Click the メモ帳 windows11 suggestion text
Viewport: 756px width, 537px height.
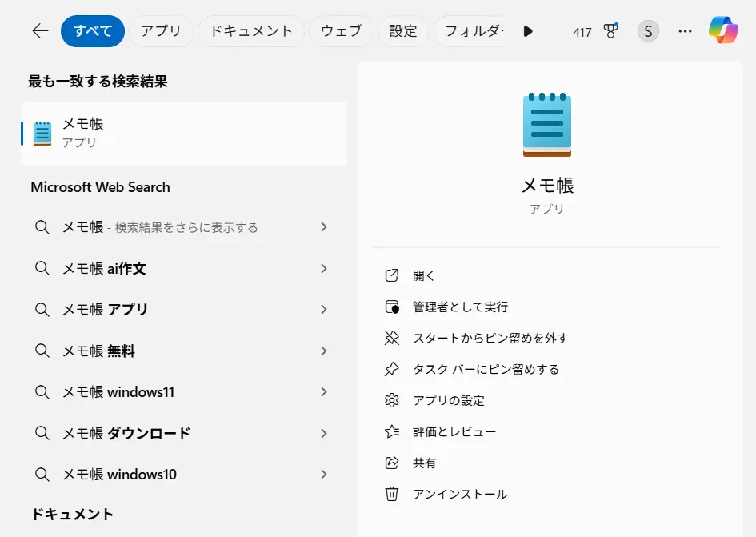click(118, 392)
